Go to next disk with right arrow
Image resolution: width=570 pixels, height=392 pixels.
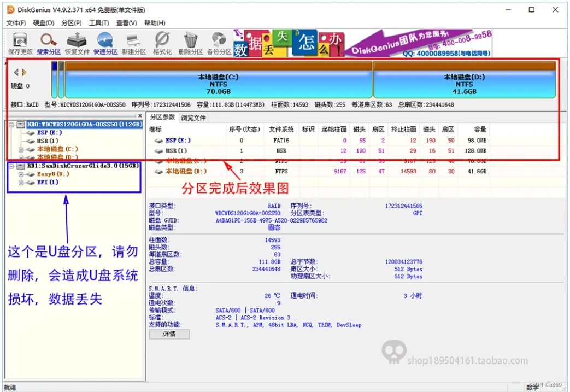pyautogui.click(x=24, y=72)
